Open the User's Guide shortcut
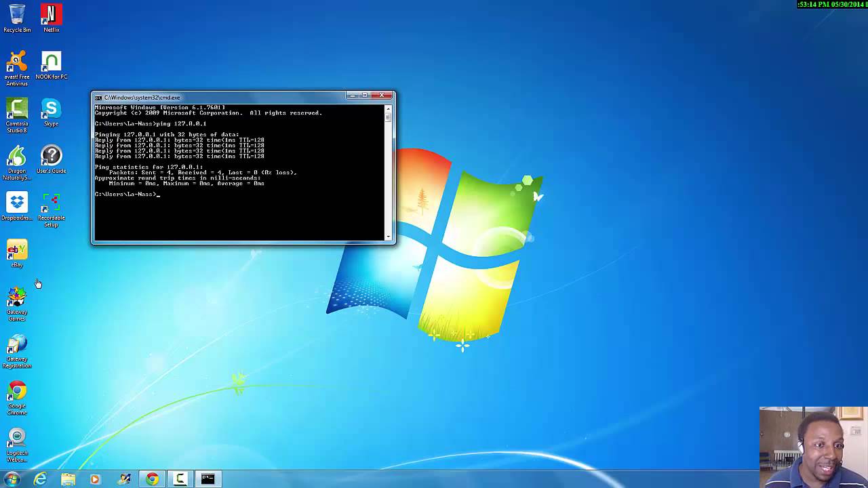 [51, 159]
